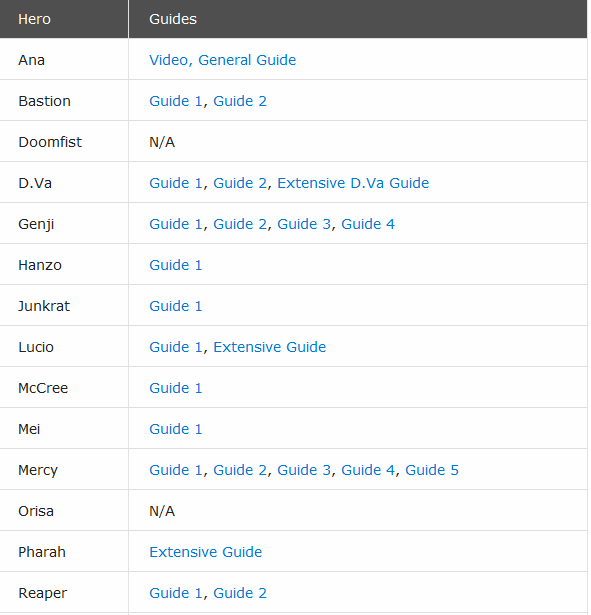Open Mercy's Guide 3 link
This screenshot has height=615, width=591.
[304, 470]
